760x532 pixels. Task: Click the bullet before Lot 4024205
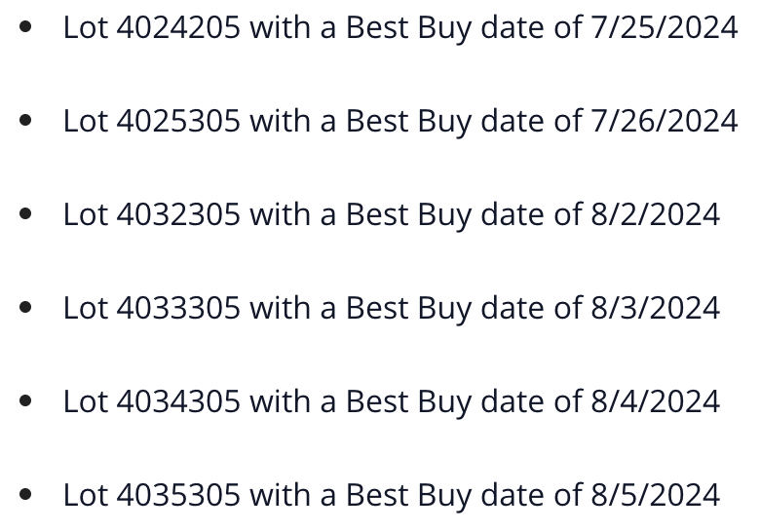[x=25, y=26]
